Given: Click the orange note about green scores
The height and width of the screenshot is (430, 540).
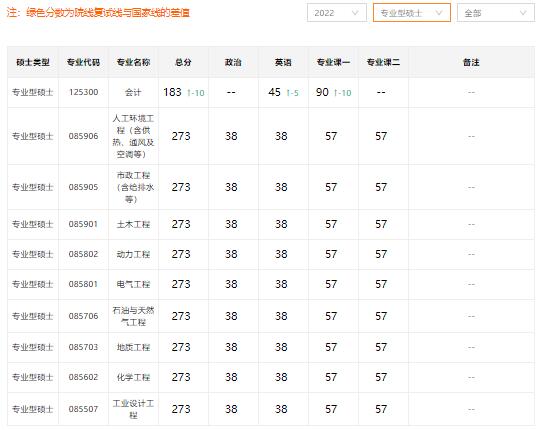Looking at the screenshot, I should click(98, 13).
